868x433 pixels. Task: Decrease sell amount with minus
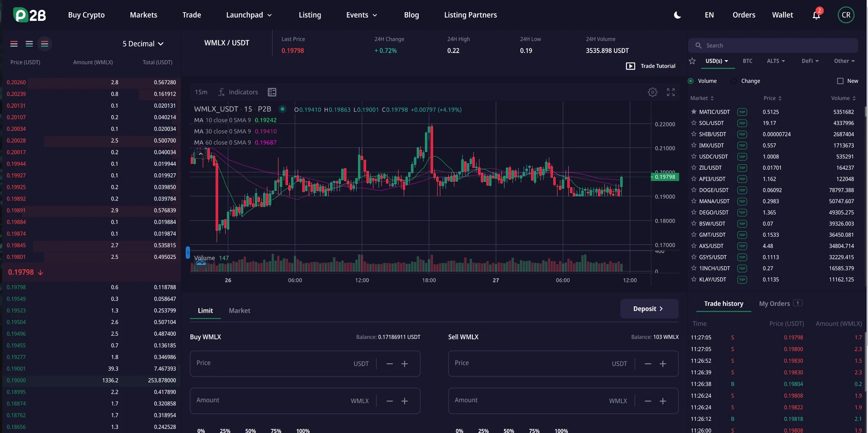[x=648, y=401]
